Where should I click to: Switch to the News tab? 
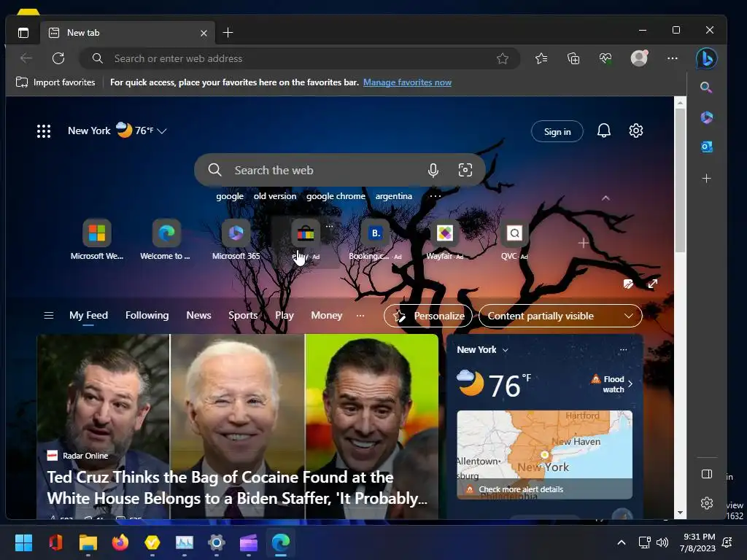pyautogui.click(x=198, y=315)
